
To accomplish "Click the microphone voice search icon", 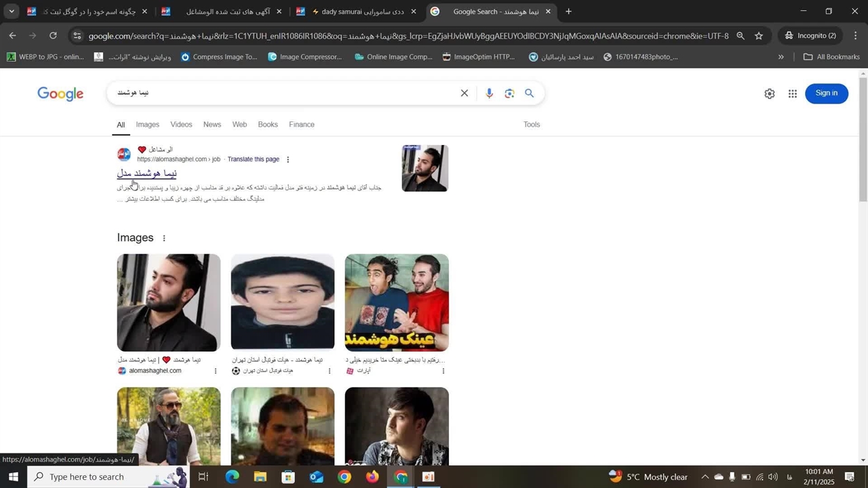I will click(x=489, y=94).
